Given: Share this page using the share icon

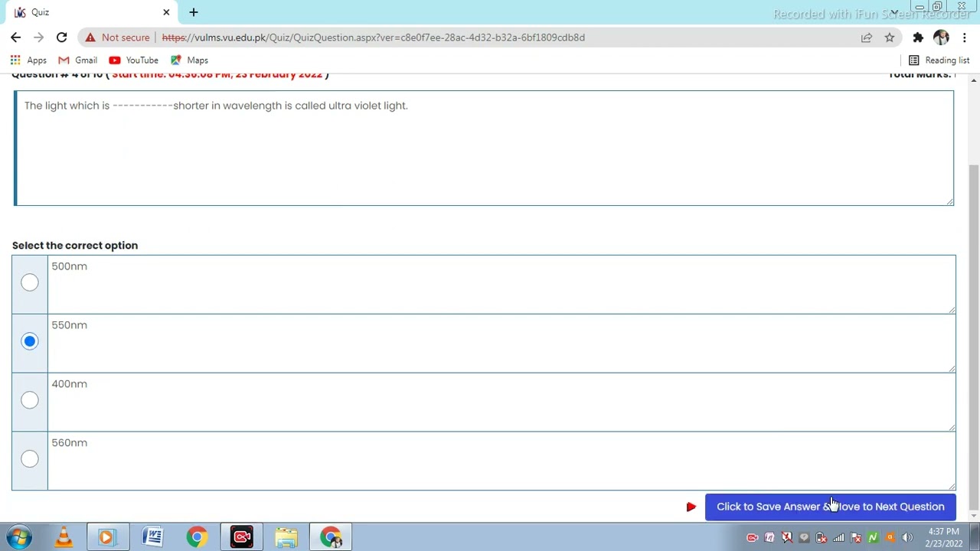Looking at the screenshot, I should (x=866, y=37).
